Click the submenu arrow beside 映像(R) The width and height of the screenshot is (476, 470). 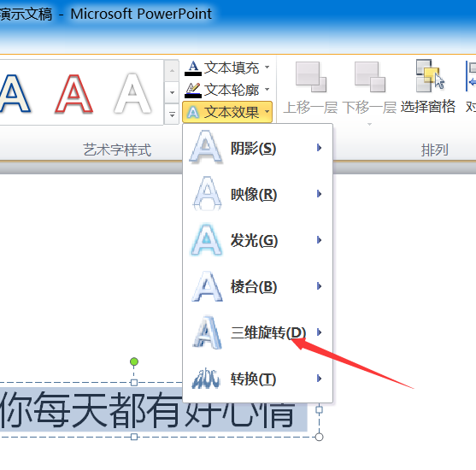[x=319, y=194]
